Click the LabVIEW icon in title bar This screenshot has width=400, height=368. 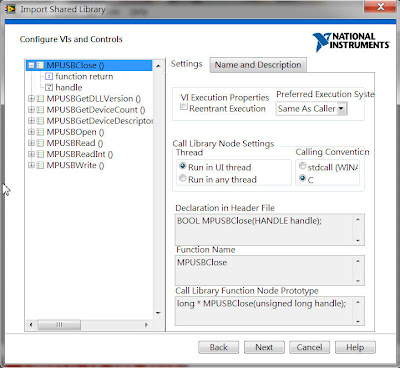[10, 9]
